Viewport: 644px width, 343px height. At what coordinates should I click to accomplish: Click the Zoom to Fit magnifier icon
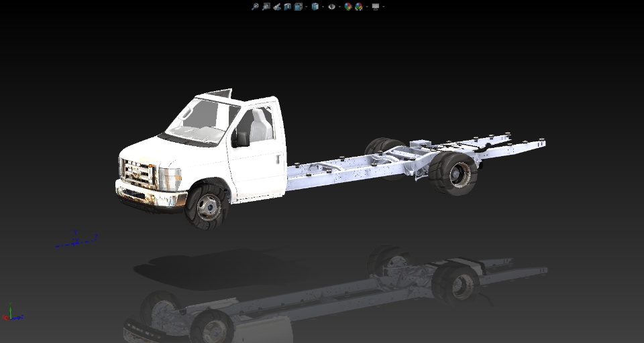point(255,7)
